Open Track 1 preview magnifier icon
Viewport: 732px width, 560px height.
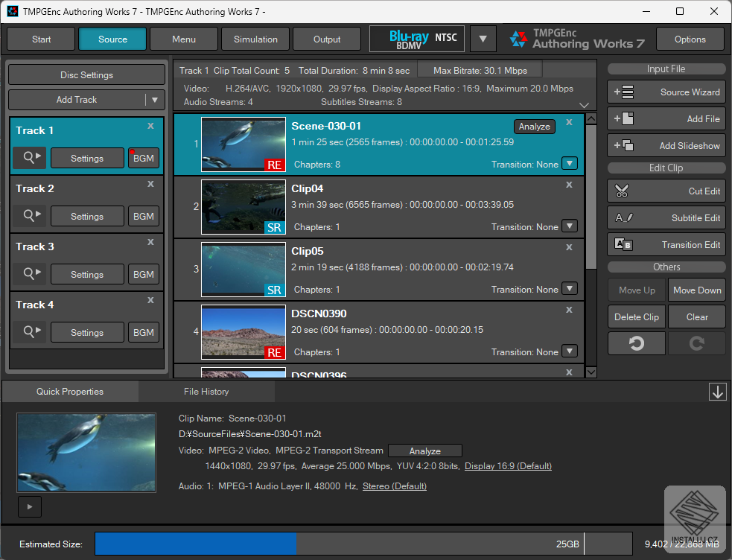tap(29, 158)
